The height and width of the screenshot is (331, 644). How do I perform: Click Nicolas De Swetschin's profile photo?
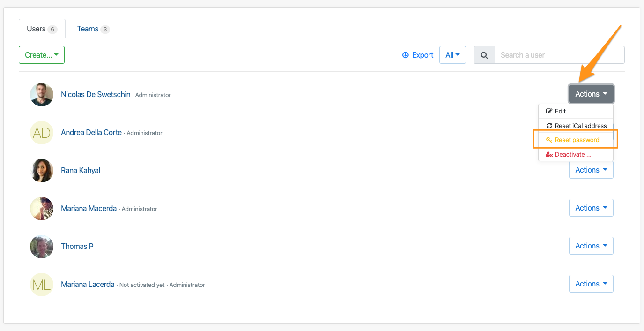42,95
